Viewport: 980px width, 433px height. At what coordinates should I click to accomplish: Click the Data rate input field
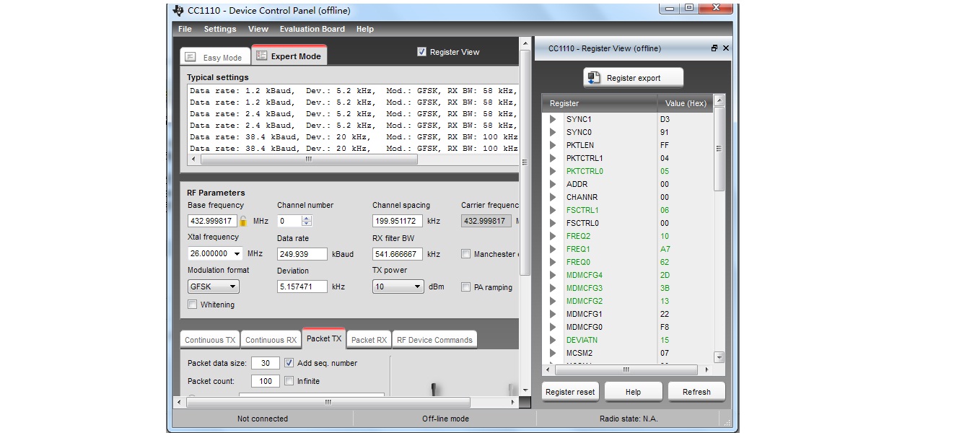pyautogui.click(x=302, y=254)
